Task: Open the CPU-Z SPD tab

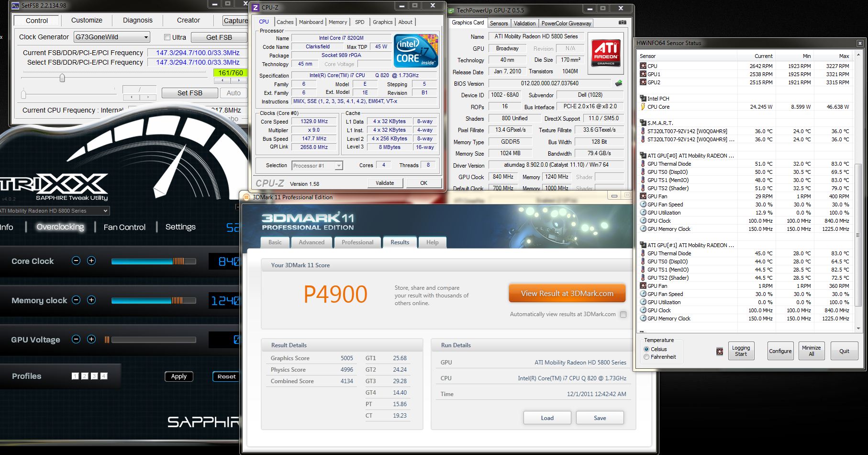Action: tap(360, 22)
